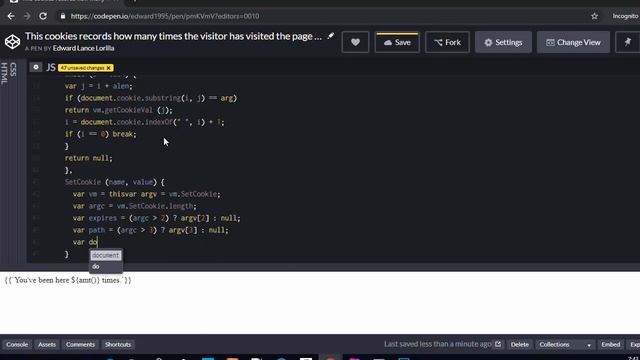Reload the page
The height and width of the screenshot is (360, 640).
pos(43,16)
